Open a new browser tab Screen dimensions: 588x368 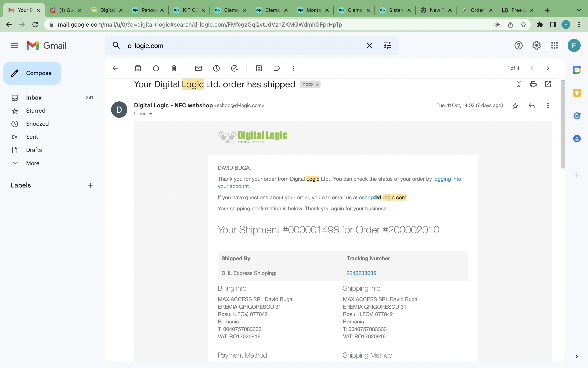(x=547, y=10)
